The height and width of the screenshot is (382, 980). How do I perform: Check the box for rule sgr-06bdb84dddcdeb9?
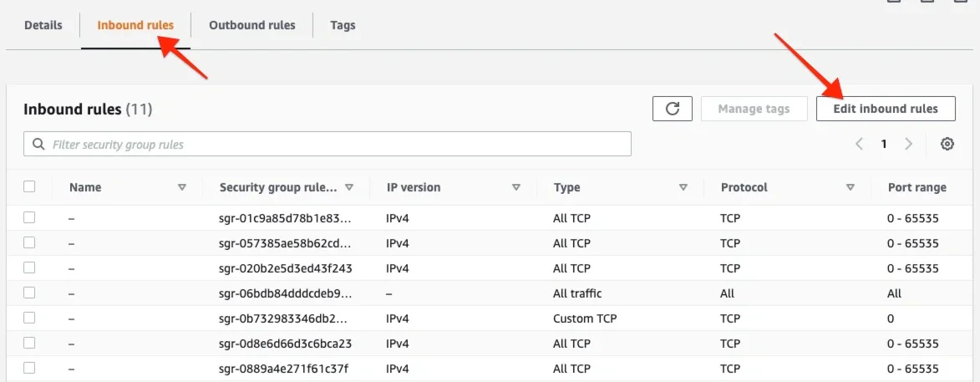29,293
